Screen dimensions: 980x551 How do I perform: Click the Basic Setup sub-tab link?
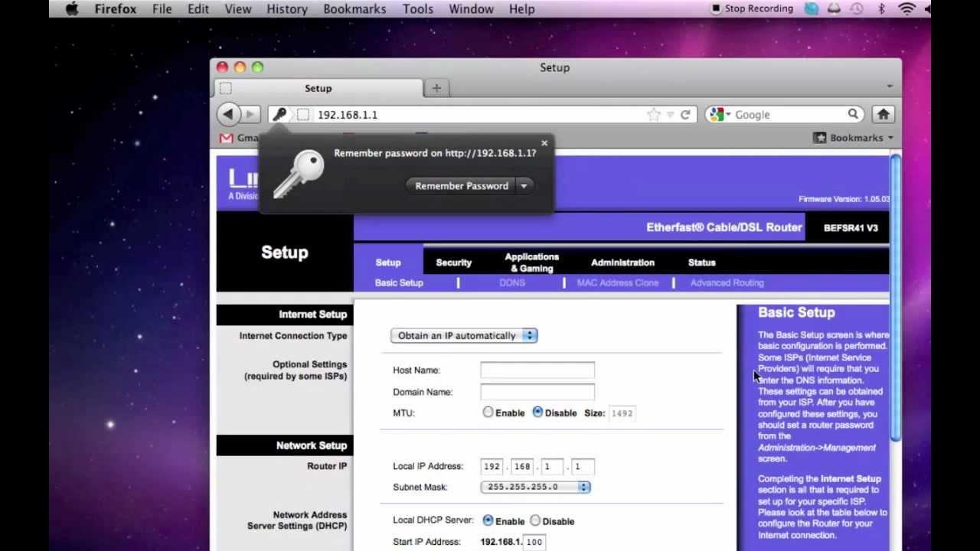[399, 283]
